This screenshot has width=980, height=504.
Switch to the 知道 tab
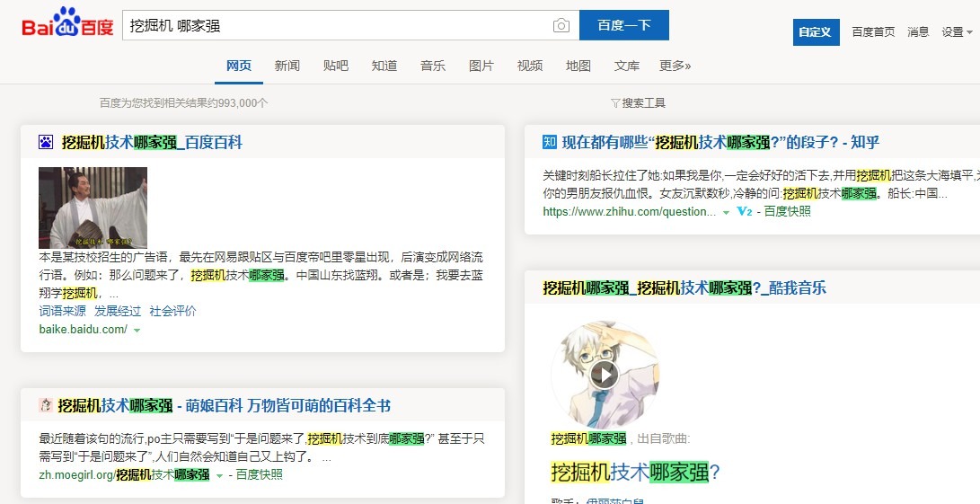tap(384, 66)
